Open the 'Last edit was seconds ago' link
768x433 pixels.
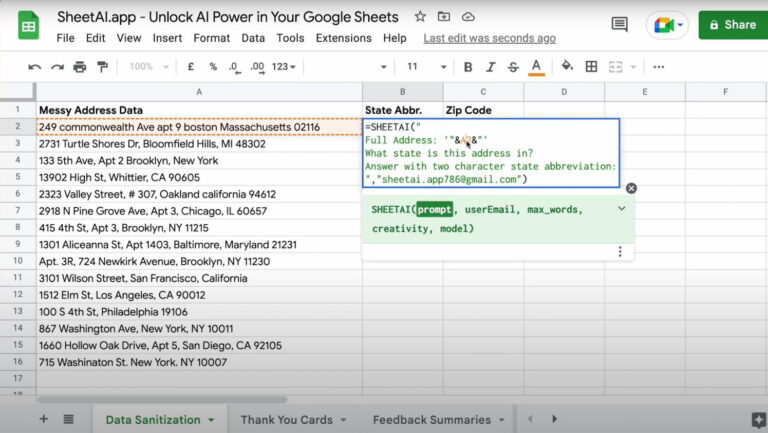[x=489, y=38]
